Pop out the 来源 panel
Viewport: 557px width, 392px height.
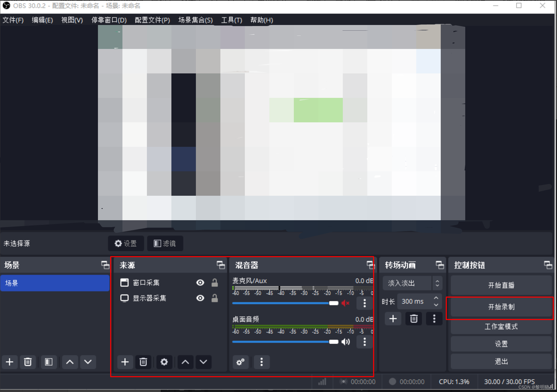point(221,265)
